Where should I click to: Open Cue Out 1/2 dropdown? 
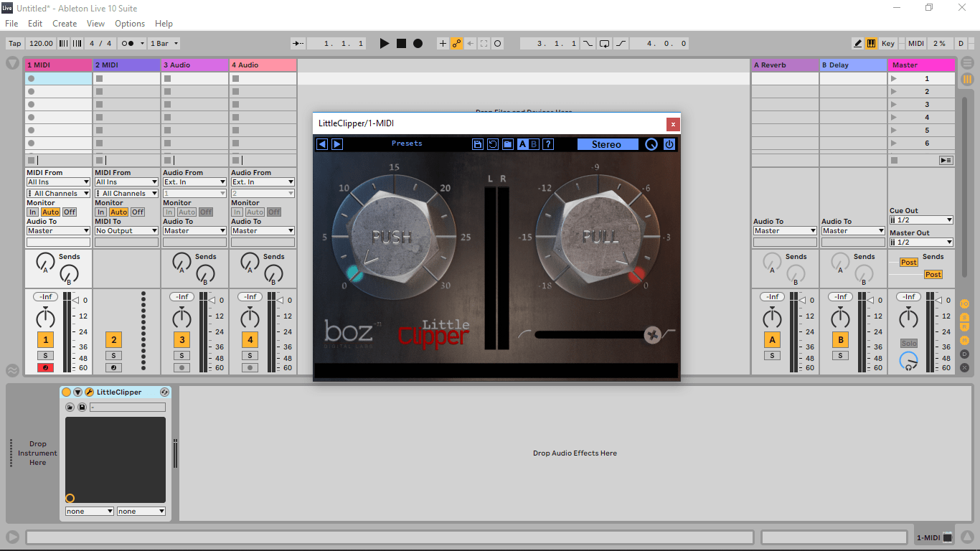[921, 220]
